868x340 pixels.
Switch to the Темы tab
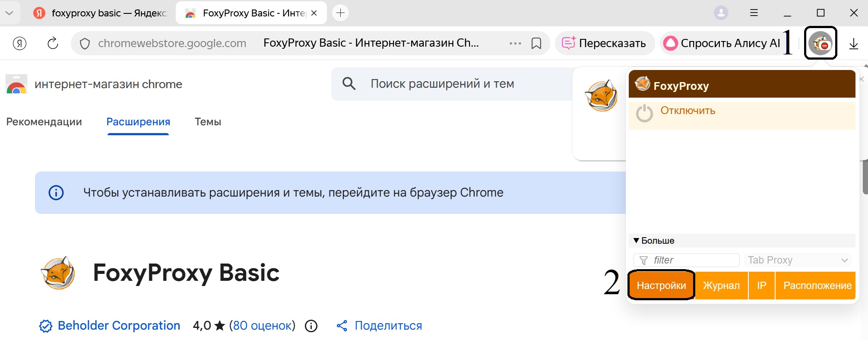click(x=208, y=122)
